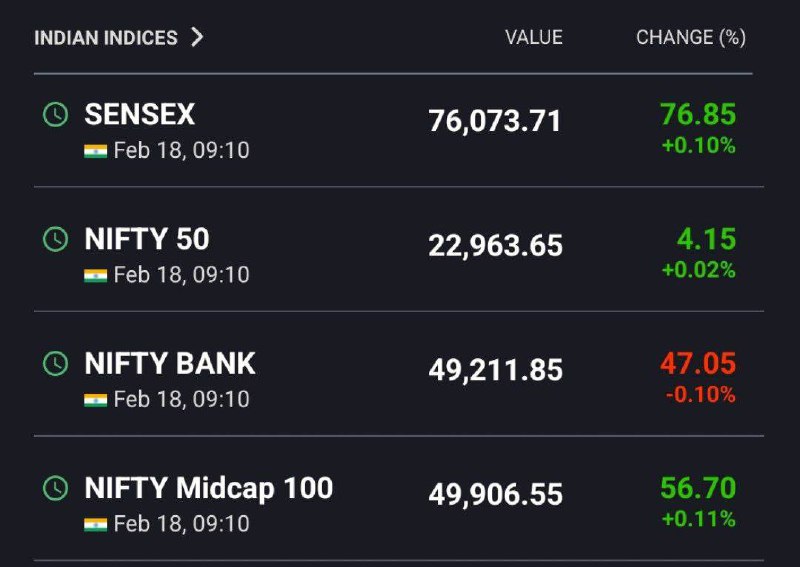Click the clock icon beside SENSEX

pyautogui.click(x=56, y=114)
